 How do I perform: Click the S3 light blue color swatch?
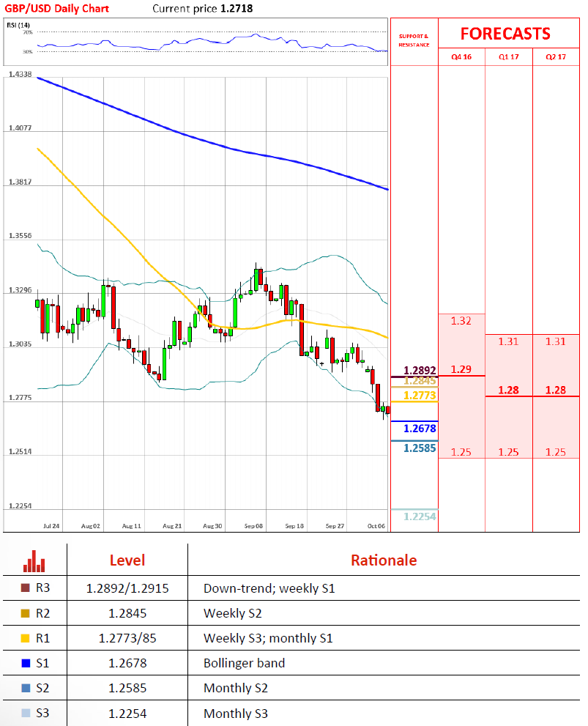[26, 713]
